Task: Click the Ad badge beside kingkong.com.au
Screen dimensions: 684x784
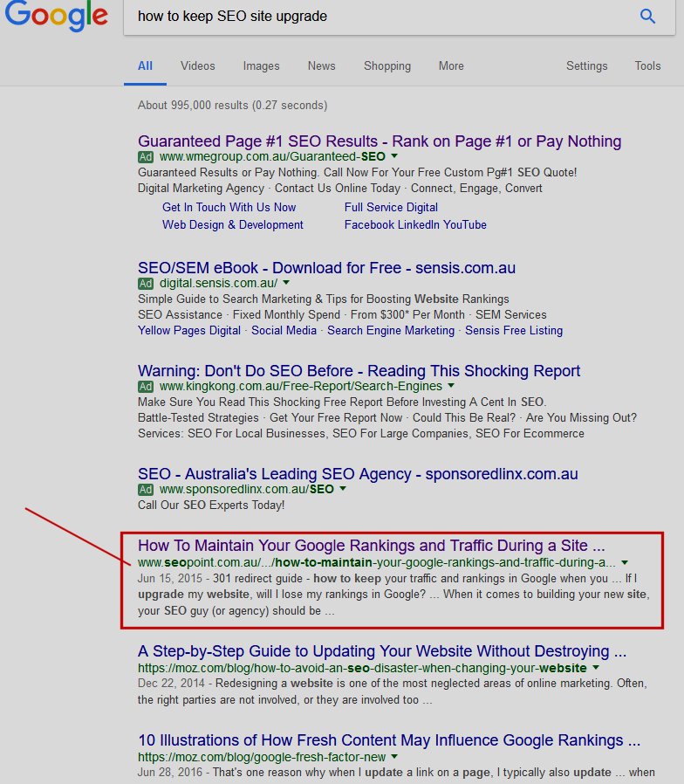Action: pos(146,387)
